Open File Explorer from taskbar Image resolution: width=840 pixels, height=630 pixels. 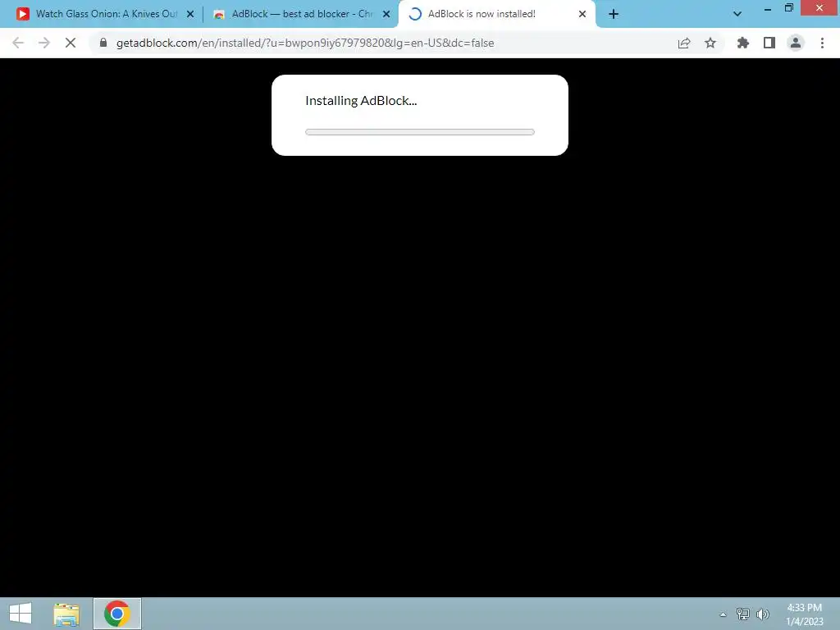click(x=66, y=614)
